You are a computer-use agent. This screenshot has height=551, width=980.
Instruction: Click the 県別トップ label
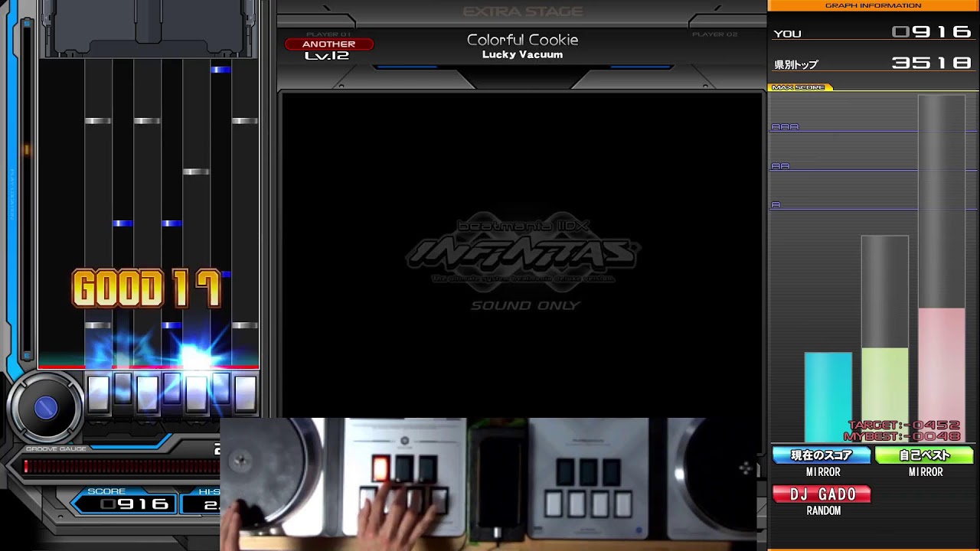pos(795,64)
